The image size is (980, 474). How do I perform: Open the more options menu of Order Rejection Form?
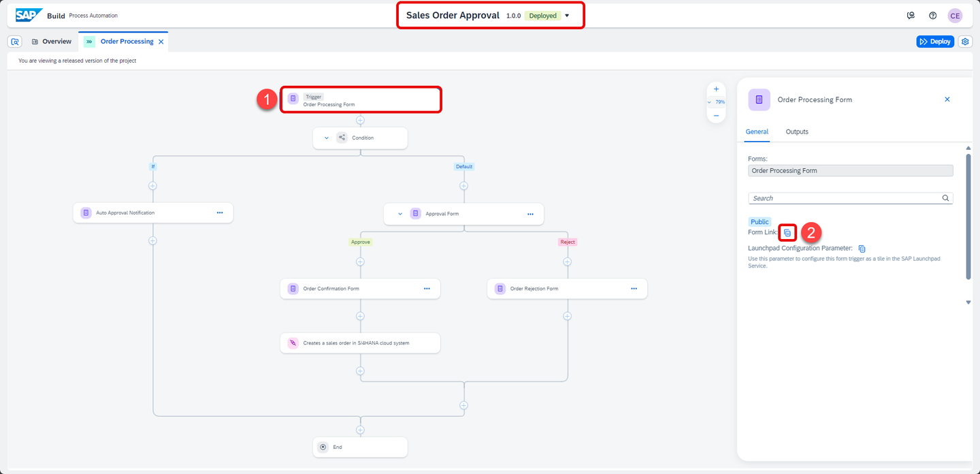coord(634,289)
